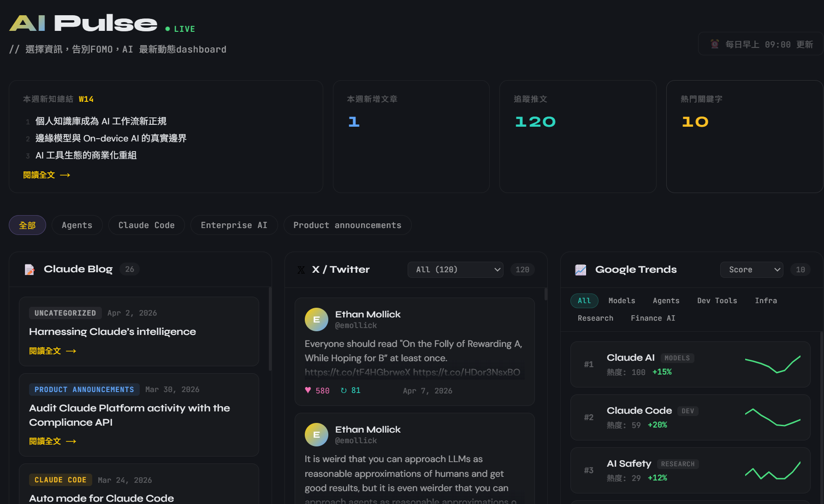824x504 pixels.
Task: Switch to Research trends tab
Action: click(x=596, y=318)
